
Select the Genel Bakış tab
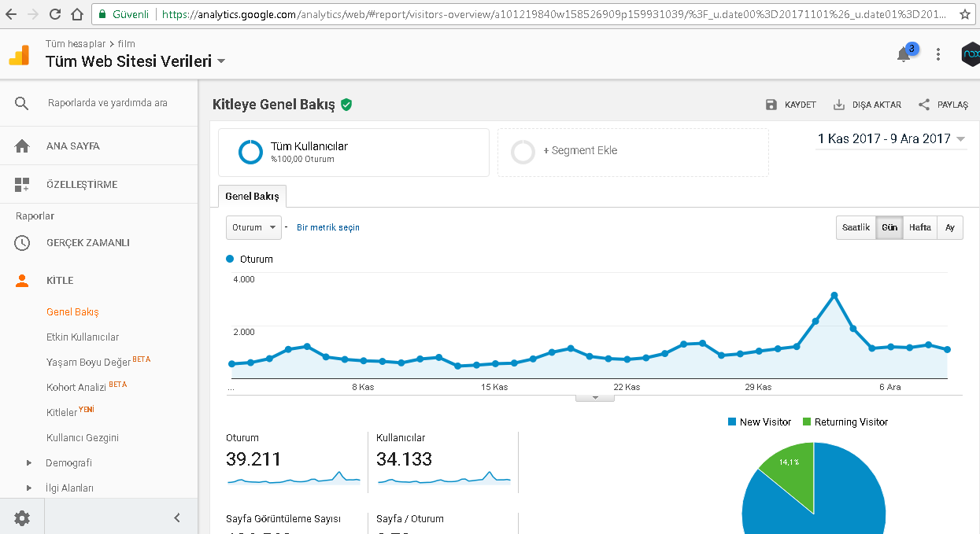(x=252, y=196)
